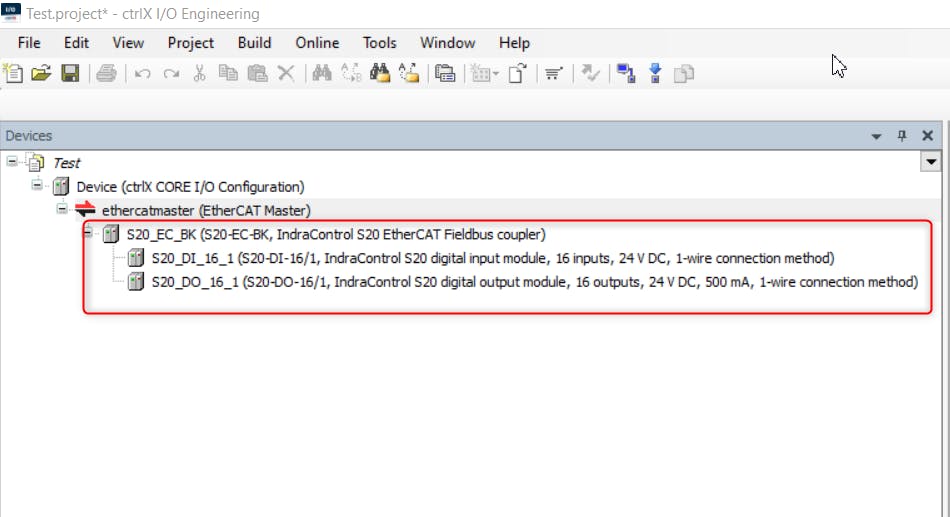Collapse the S20_EC_BK tree node
The image size is (950, 517).
coord(88,232)
